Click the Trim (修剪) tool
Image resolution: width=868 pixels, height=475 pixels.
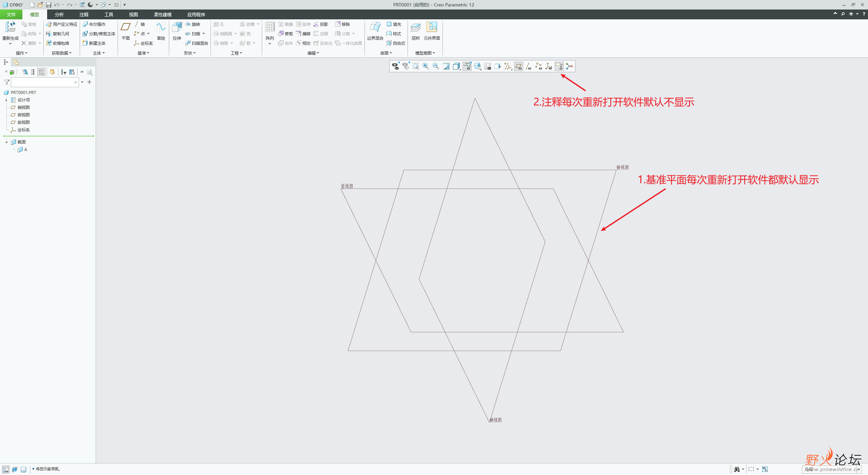(x=285, y=34)
